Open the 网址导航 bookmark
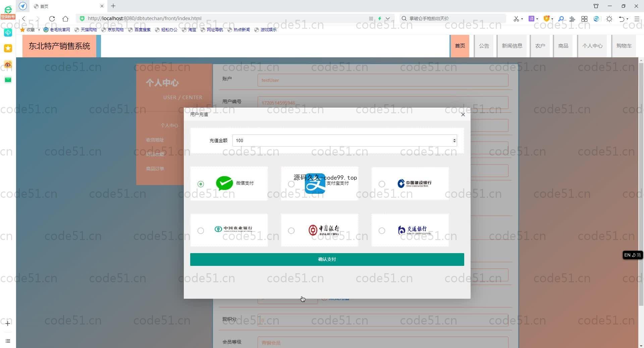Viewport: 644px width, 348px height. (212, 30)
